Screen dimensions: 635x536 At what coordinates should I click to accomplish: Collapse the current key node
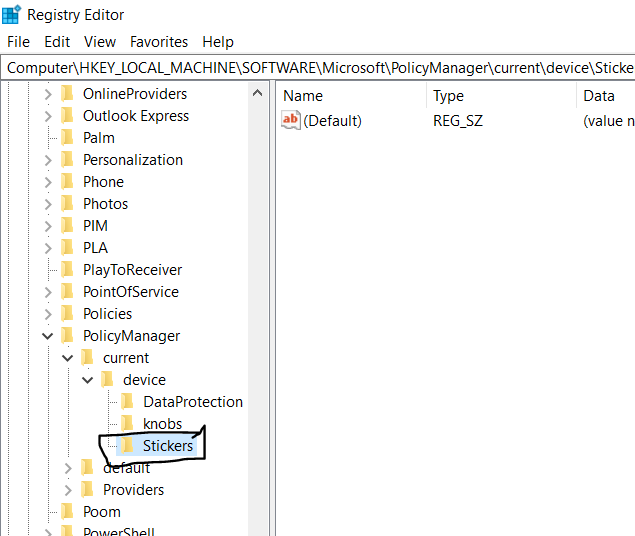point(67,358)
